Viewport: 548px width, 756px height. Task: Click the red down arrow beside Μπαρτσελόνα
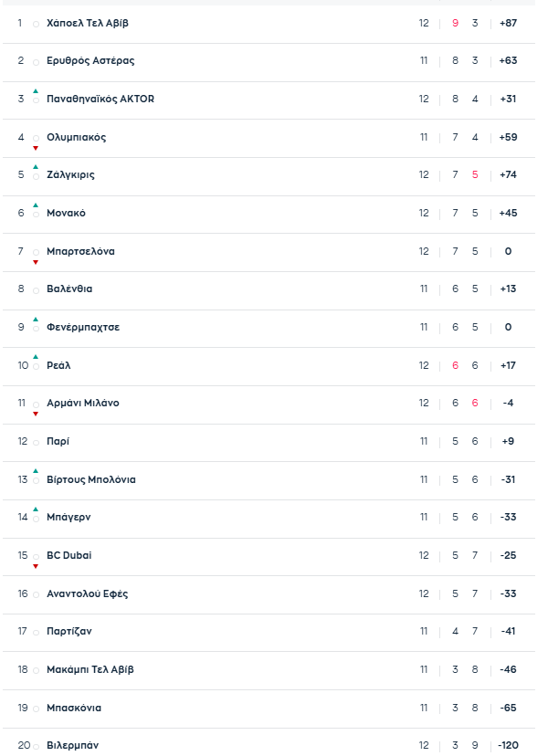(x=36, y=262)
